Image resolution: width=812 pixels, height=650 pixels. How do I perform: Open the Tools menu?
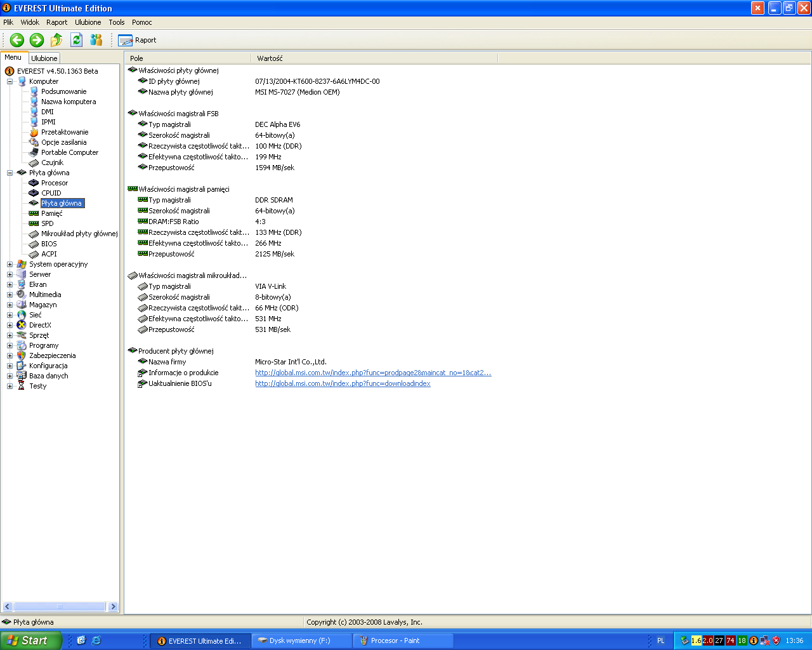pyautogui.click(x=117, y=22)
